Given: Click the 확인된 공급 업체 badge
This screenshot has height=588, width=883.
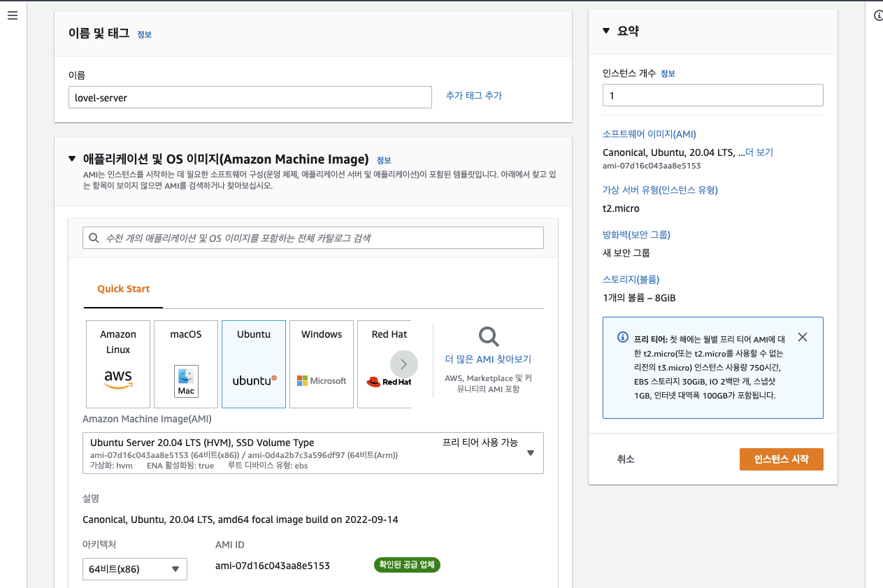Looking at the screenshot, I should click(x=407, y=565).
